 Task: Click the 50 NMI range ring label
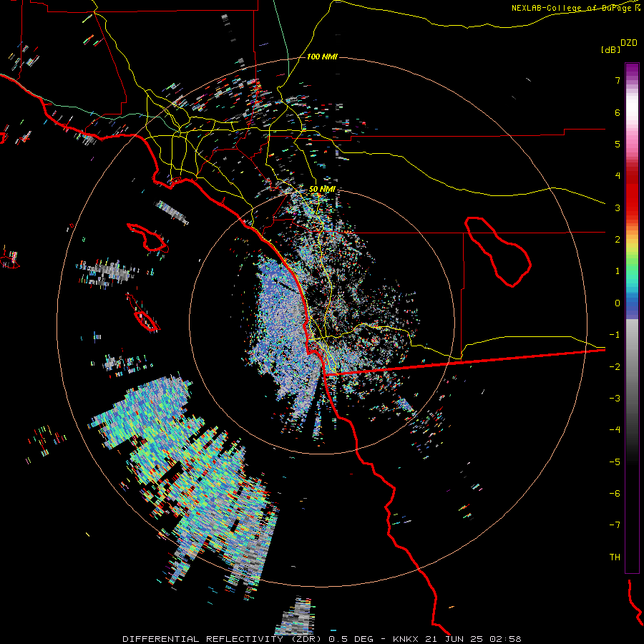(322, 189)
